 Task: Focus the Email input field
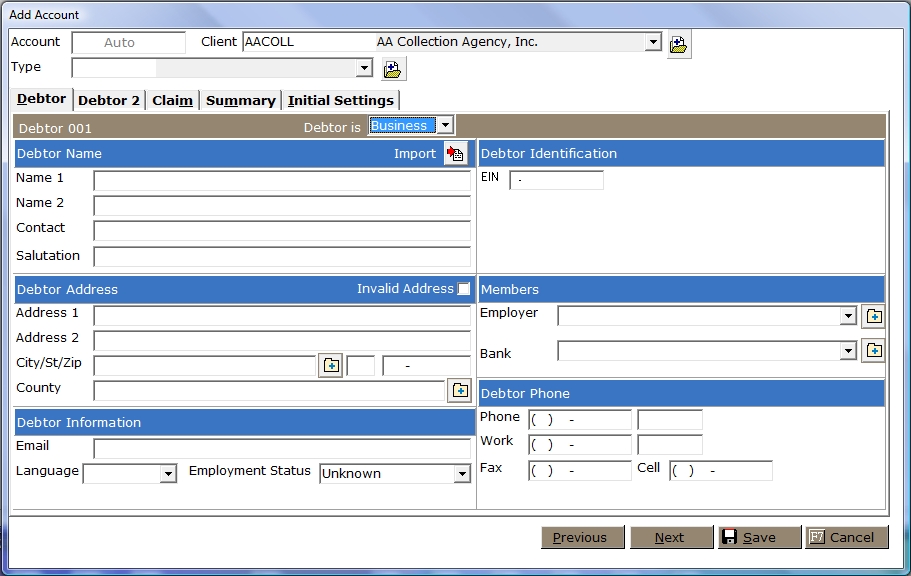tap(281, 448)
